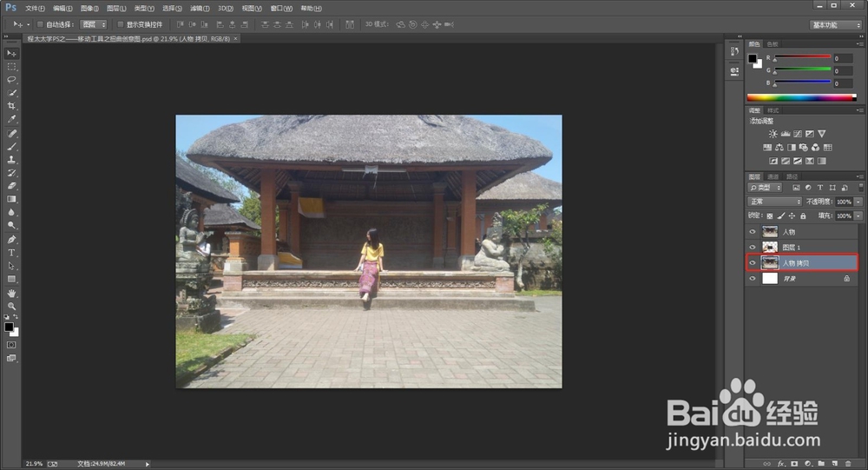The height and width of the screenshot is (470, 868).
Task: Hide the 背景 layer
Action: click(x=753, y=279)
